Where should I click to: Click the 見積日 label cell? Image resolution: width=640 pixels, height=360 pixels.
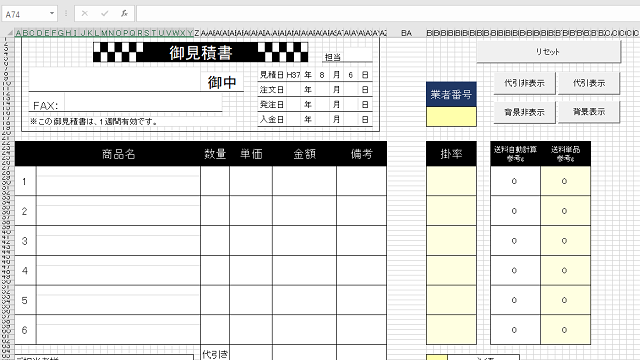(x=271, y=75)
